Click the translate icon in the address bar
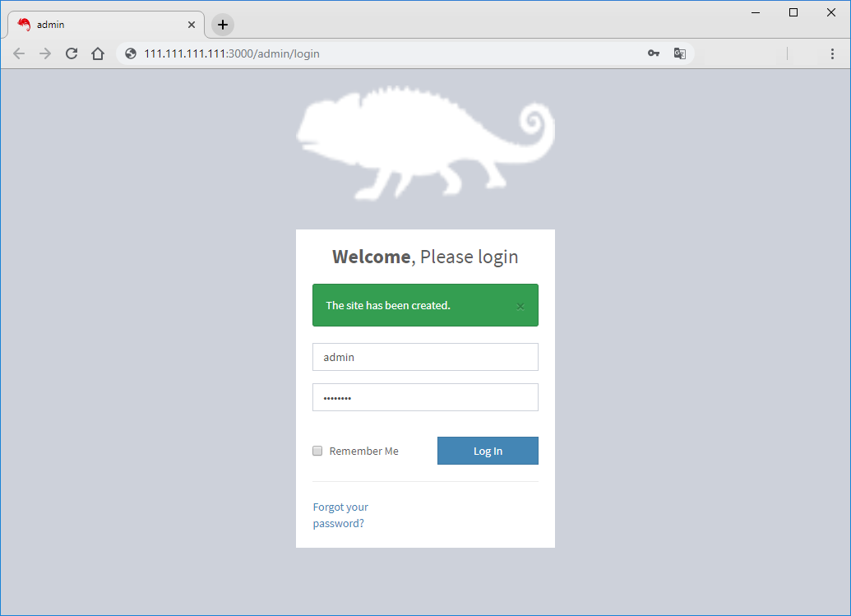The height and width of the screenshot is (616, 851). (680, 53)
